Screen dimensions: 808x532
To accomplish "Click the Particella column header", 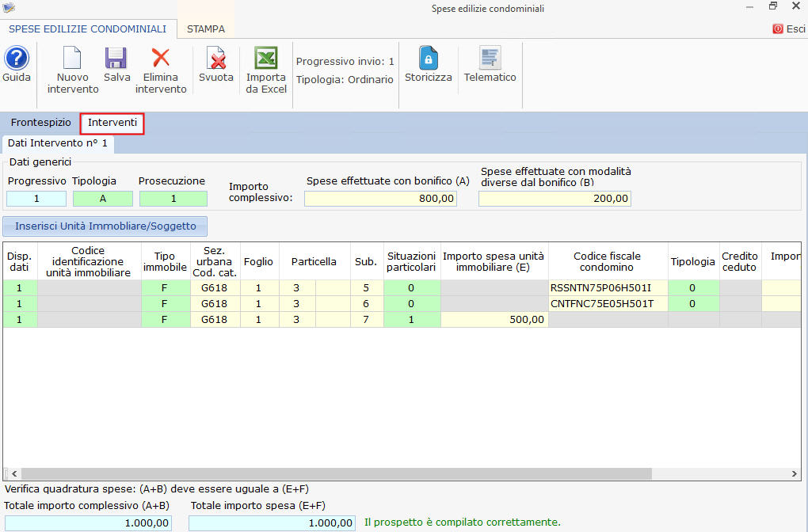I will (314, 261).
